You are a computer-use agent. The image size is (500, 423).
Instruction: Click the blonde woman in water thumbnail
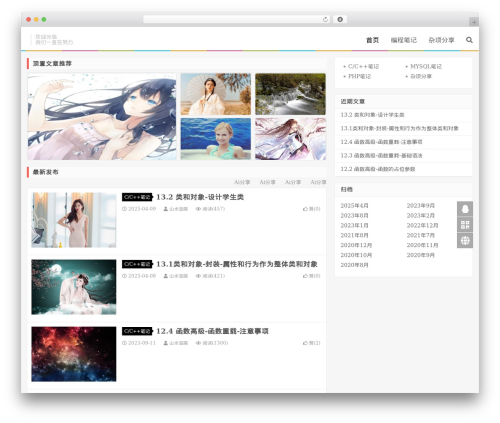tap(216, 139)
